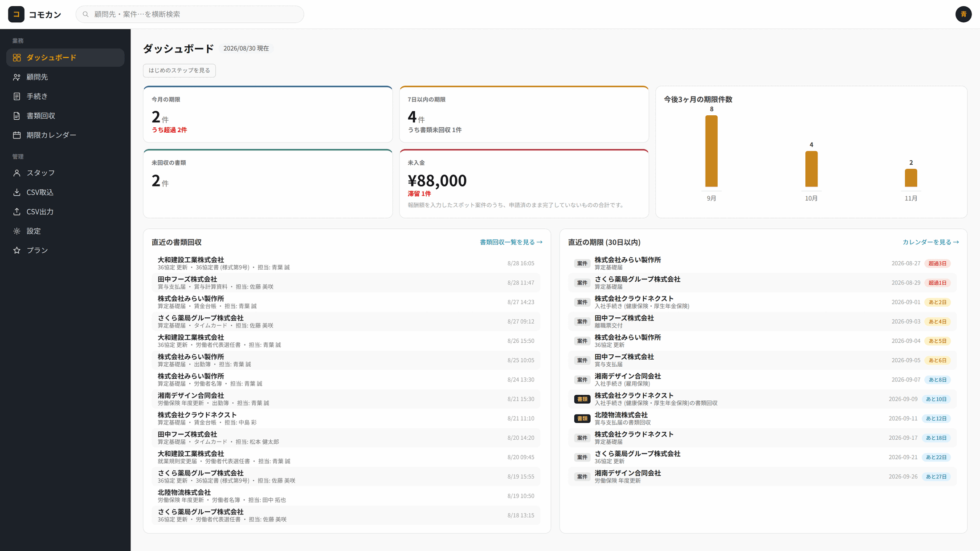Click the 11月 bar in chart

click(911, 178)
